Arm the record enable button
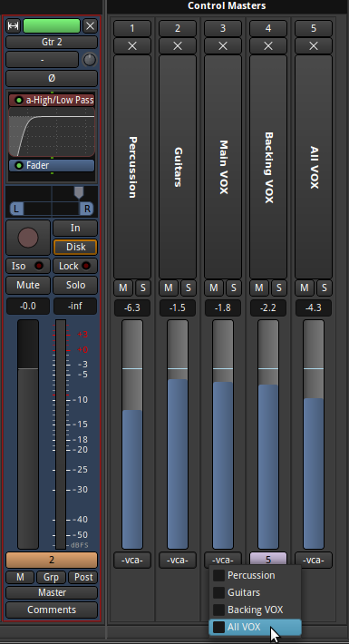 click(28, 238)
